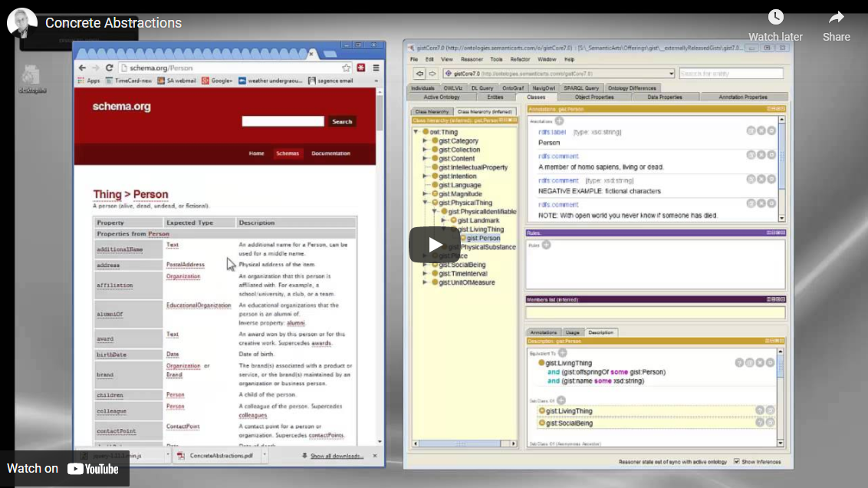Viewport: 868px width, 488px height.
Task: Click the browser back arrow
Action: click(83, 68)
